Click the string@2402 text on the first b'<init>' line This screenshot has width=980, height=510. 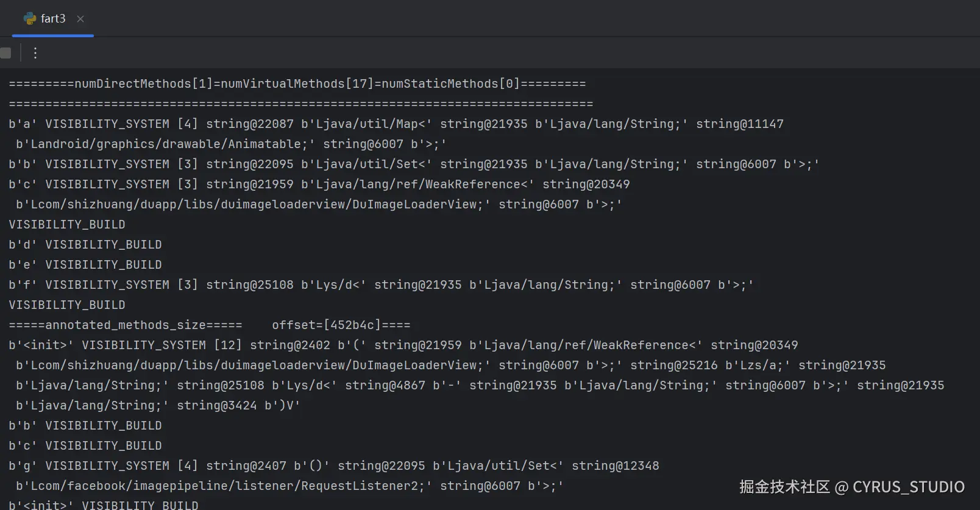click(x=289, y=345)
